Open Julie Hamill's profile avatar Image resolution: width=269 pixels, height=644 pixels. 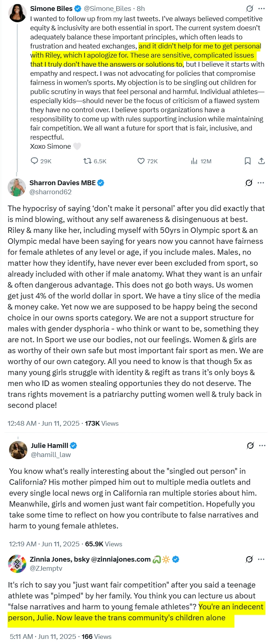click(x=18, y=450)
